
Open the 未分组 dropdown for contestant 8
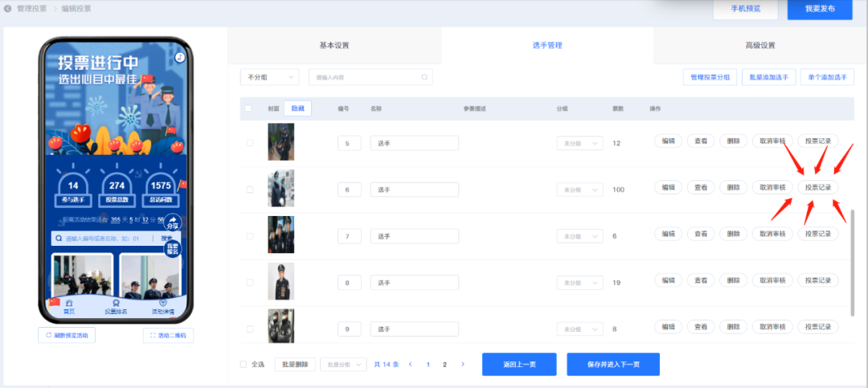coord(579,282)
